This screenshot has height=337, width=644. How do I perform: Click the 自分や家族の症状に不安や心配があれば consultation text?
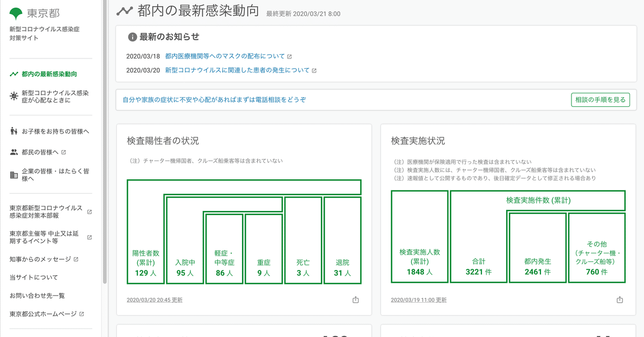214,100
